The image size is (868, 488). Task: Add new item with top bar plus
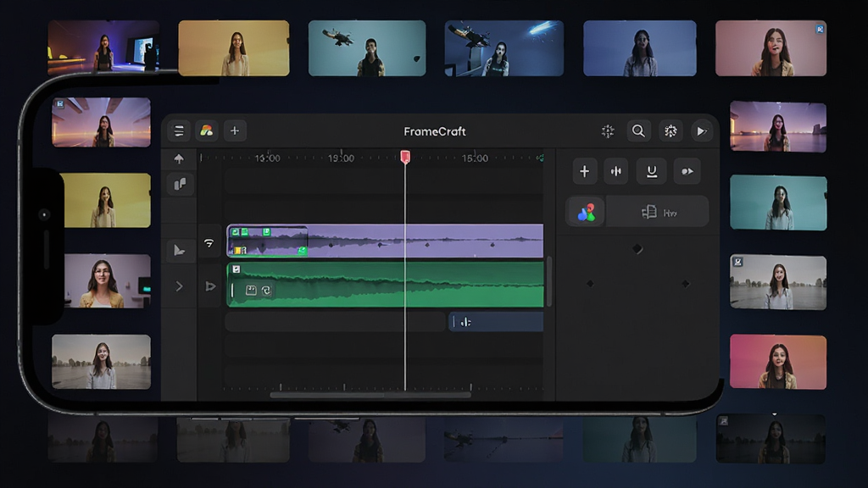click(x=235, y=131)
